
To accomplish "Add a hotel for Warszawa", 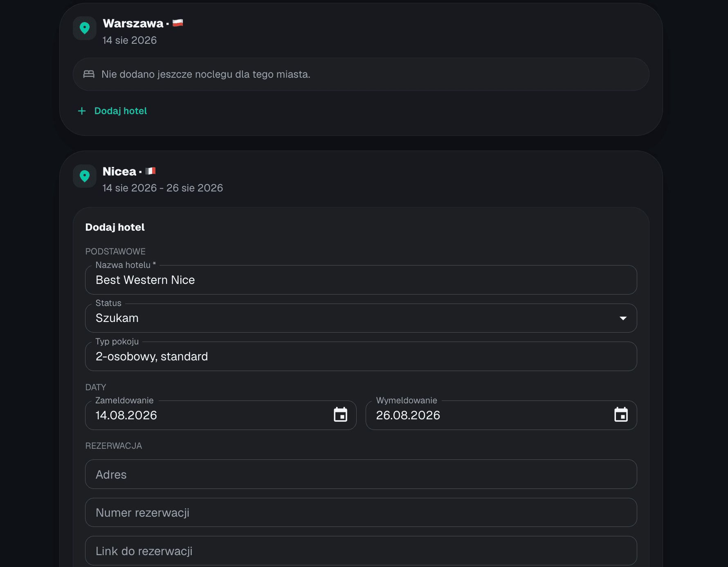I will 112,111.
